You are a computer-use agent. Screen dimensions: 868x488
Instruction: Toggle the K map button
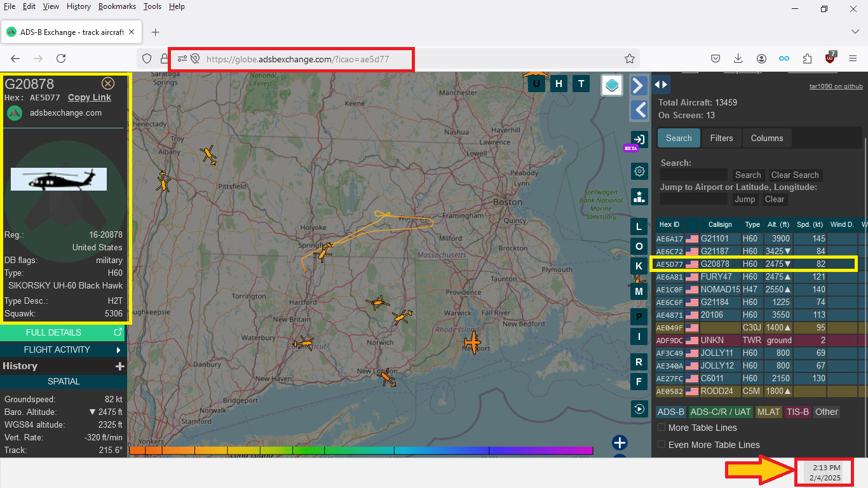(x=639, y=266)
